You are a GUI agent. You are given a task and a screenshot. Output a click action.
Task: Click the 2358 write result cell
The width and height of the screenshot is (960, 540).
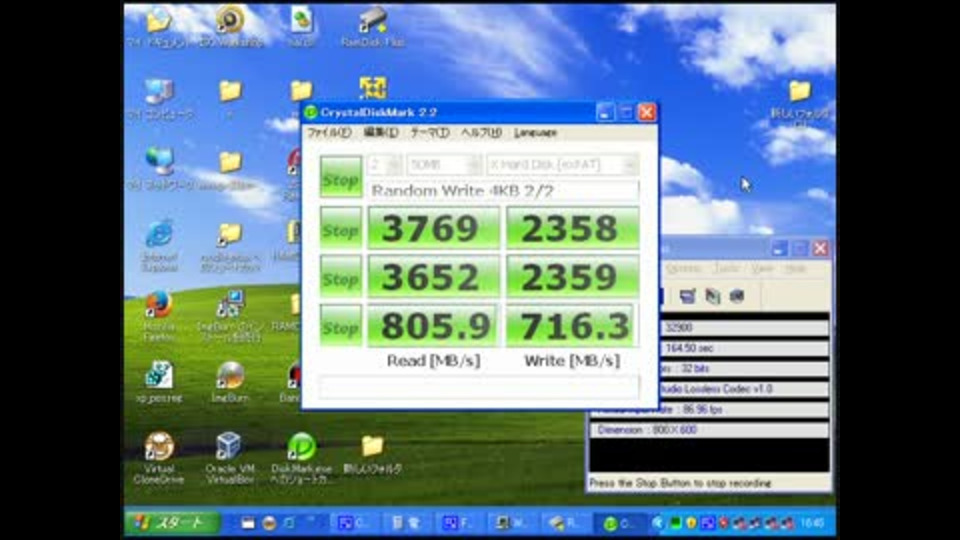click(x=572, y=228)
